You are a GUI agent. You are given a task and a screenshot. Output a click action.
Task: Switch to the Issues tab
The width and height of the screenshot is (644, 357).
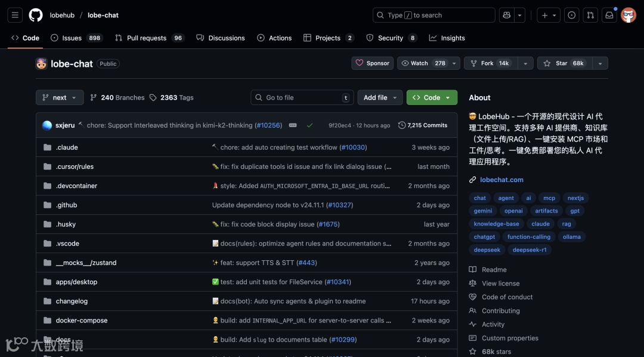76,38
